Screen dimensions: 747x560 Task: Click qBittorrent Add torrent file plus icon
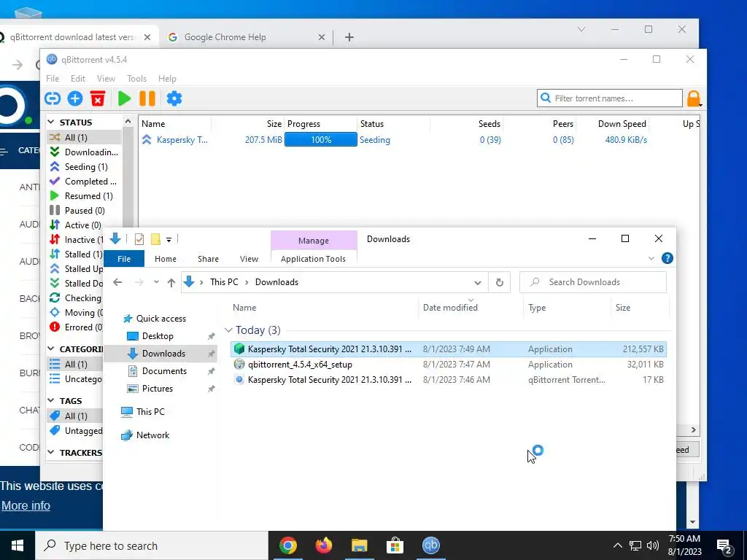tap(75, 98)
